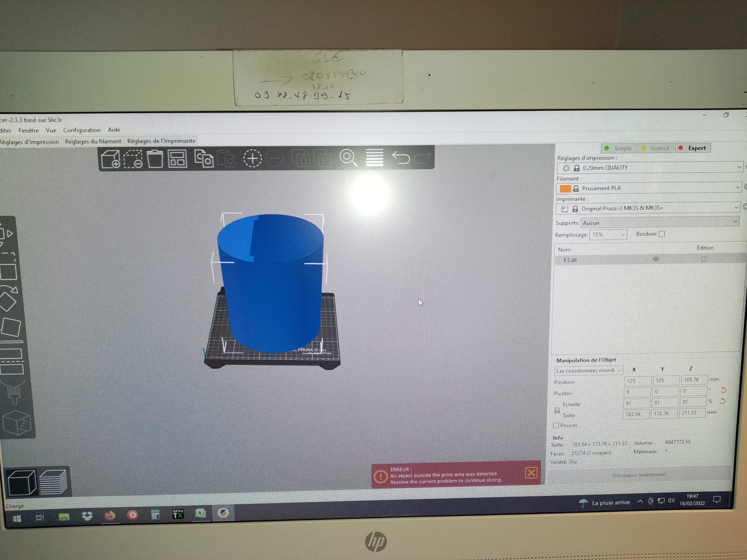Image resolution: width=747 pixels, height=560 pixels.
Task: Switch to sliced layers preview
Action: tap(53, 482)
